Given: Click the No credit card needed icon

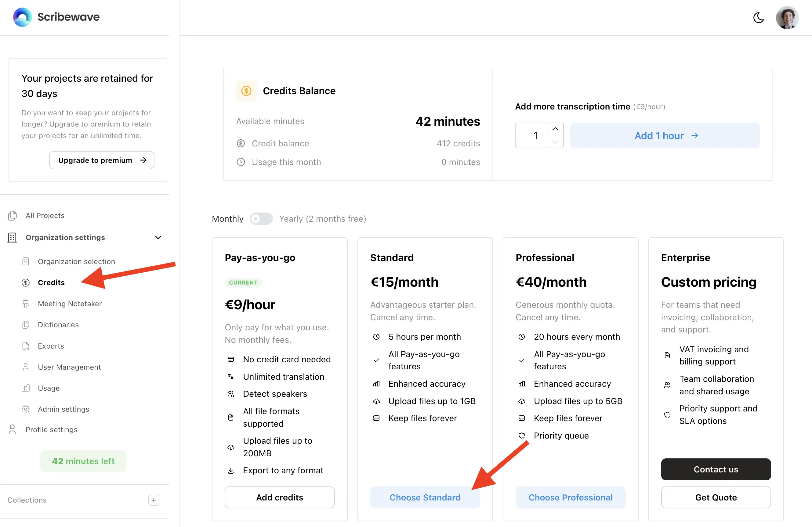Looking at the screenshot, I should (231, 359).
